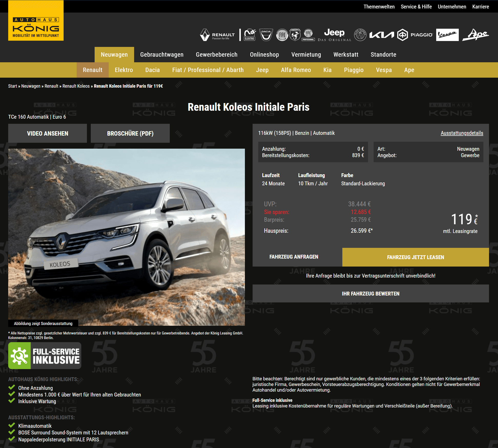Click Renault breadcrumb link
The width and height of the screenshot is (498, 448).
pyautogui.click(x=52, y=86)
